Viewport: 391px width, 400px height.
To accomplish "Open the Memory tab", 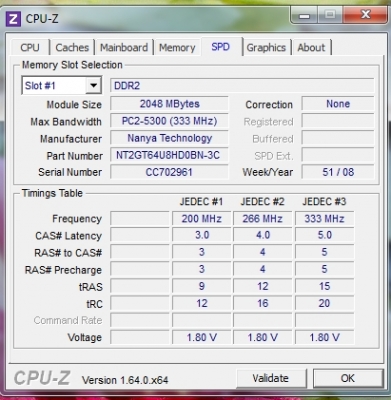I will coord(177,47).
